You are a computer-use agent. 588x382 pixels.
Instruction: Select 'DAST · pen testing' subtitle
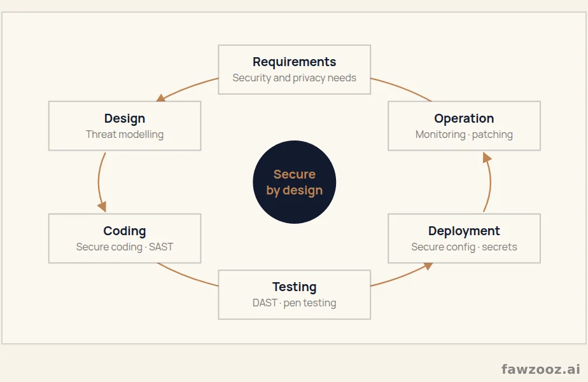[x=295, y=303]
